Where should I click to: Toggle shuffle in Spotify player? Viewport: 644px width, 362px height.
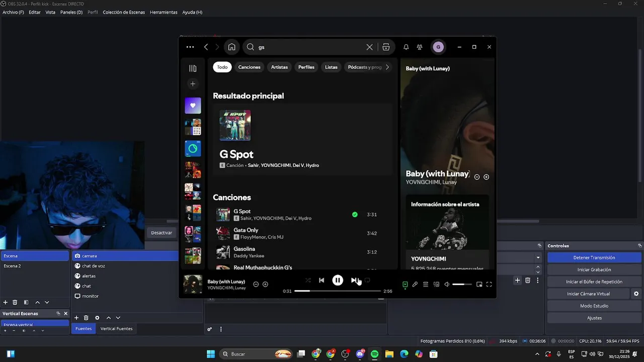308,280
